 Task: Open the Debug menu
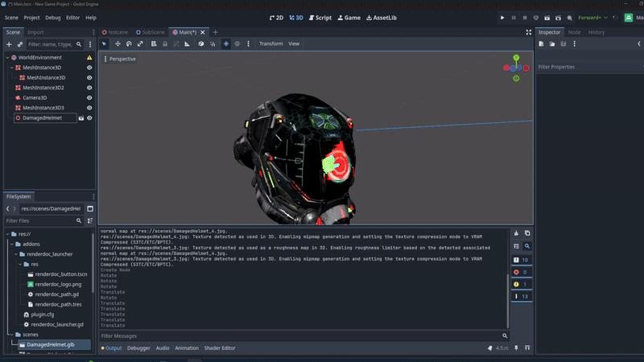(52, 17)
